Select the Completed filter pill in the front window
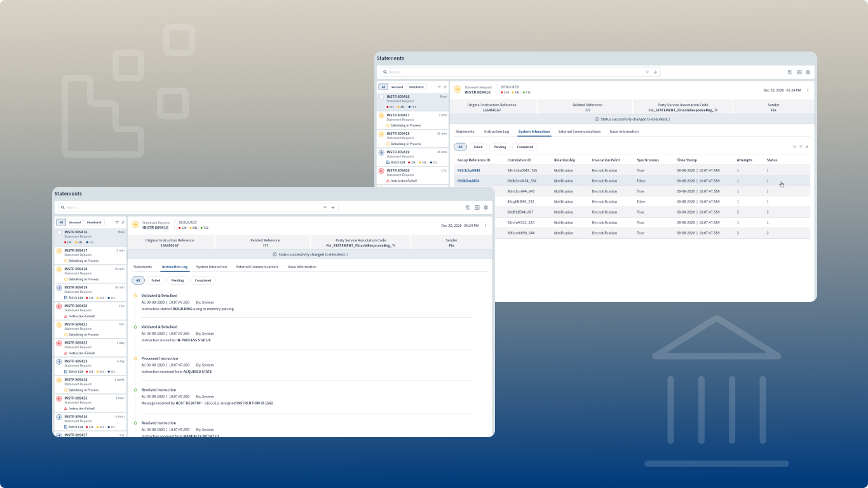 coord(203,280)
